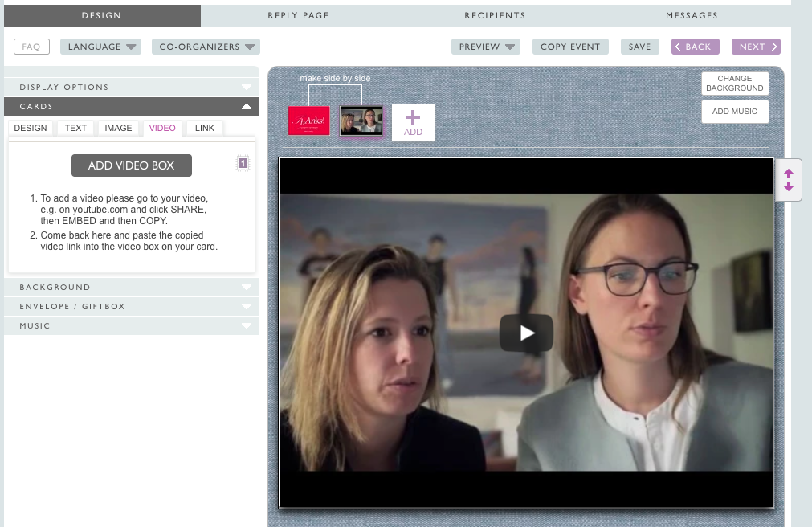812x527 pixels.
Task: Play the embedded video
Action: 526,333
